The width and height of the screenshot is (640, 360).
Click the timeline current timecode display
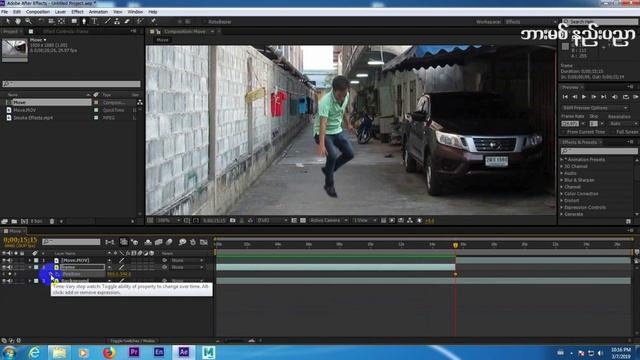[x=20, y=240]
